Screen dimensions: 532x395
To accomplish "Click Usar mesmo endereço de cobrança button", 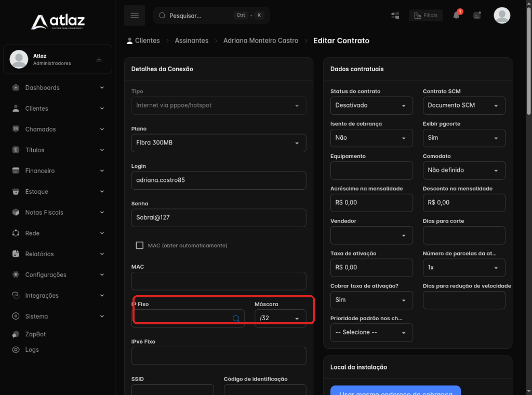I will [x=395, y=390].
